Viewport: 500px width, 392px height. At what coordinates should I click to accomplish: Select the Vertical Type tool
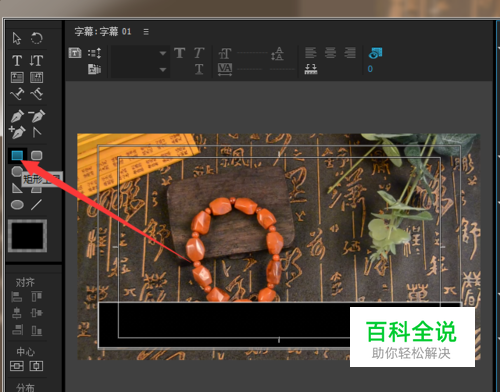pos(36,61)
